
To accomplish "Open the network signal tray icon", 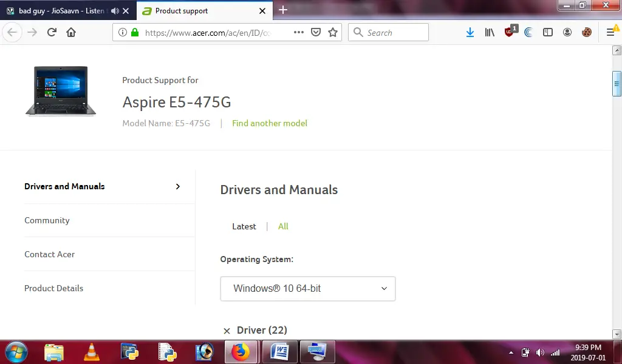I will (555, 352).
